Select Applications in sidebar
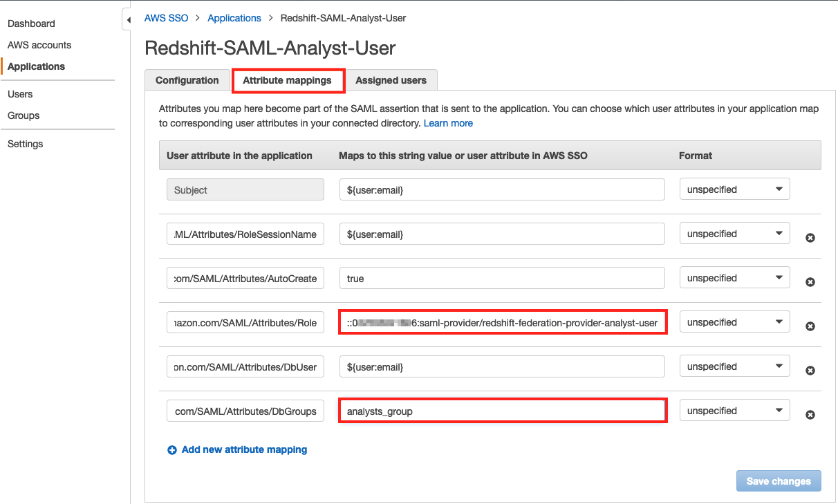The height and width of the screenshot is (504, 838). 36,66
